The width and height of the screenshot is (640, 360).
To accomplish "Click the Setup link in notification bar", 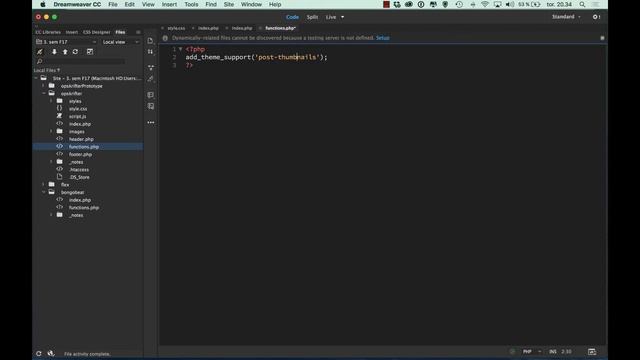I will click(x=383, y=38).
